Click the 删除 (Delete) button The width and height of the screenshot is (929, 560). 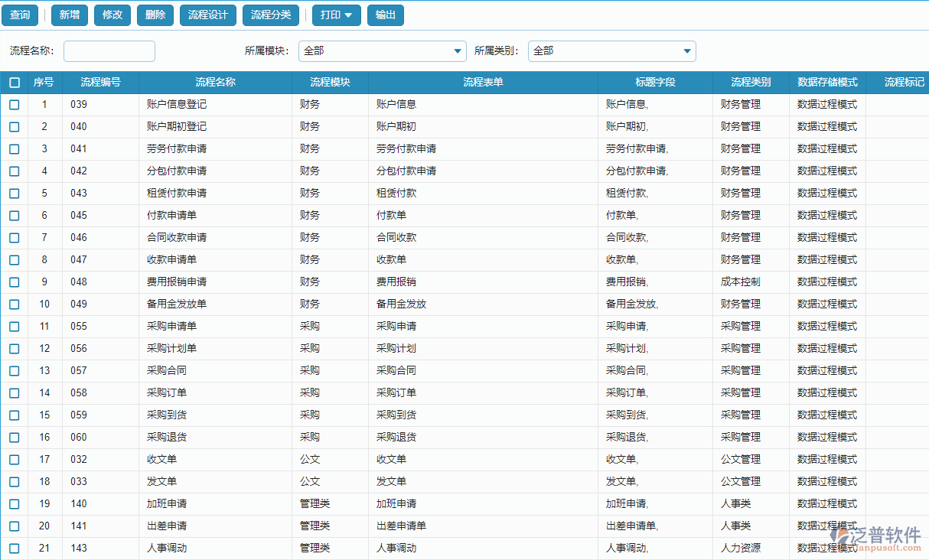[x=155, y=15]
